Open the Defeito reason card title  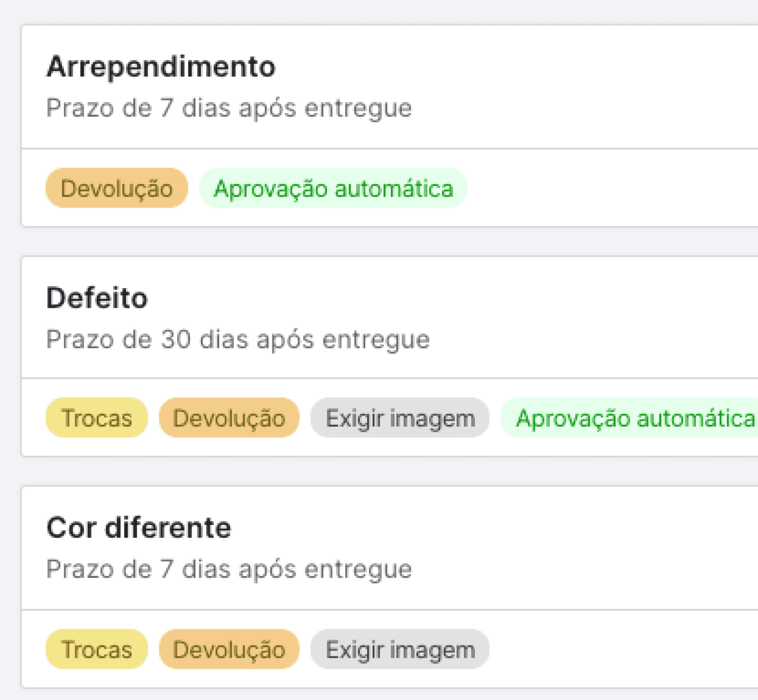[97, 298]
